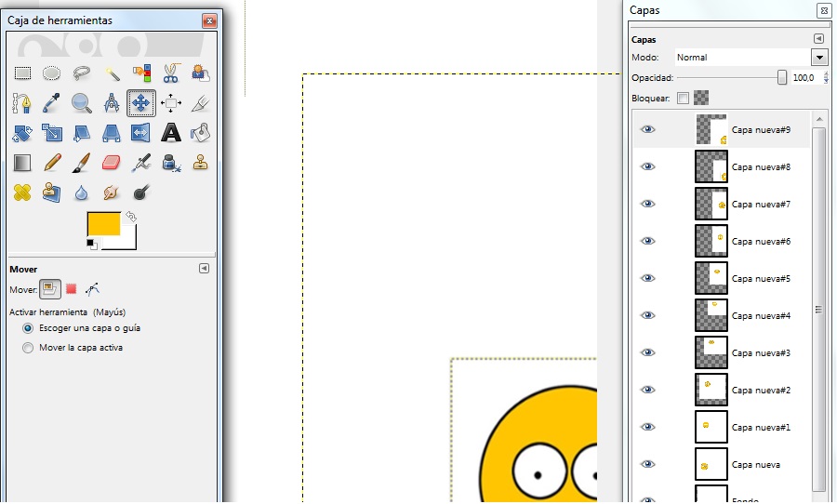Select the Rectangle Select tool

(22, 73)
